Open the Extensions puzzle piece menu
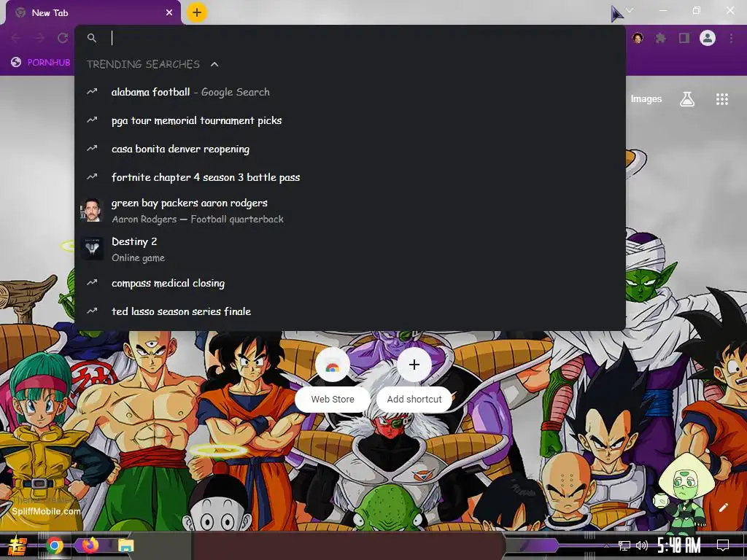The height and width of the screenshot is (560, 747). click(x=660, y=38)
